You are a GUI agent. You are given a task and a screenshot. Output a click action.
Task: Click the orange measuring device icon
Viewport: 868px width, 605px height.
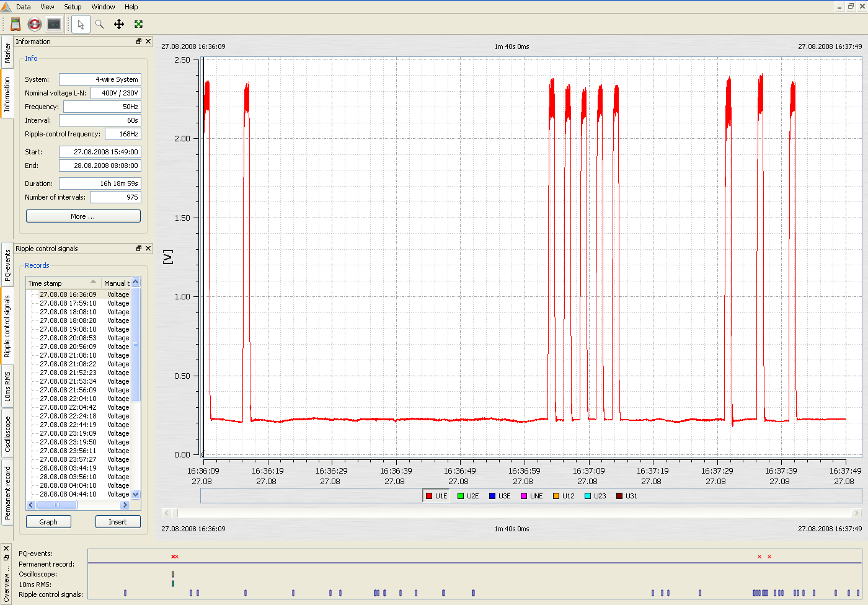pos(15,24)
